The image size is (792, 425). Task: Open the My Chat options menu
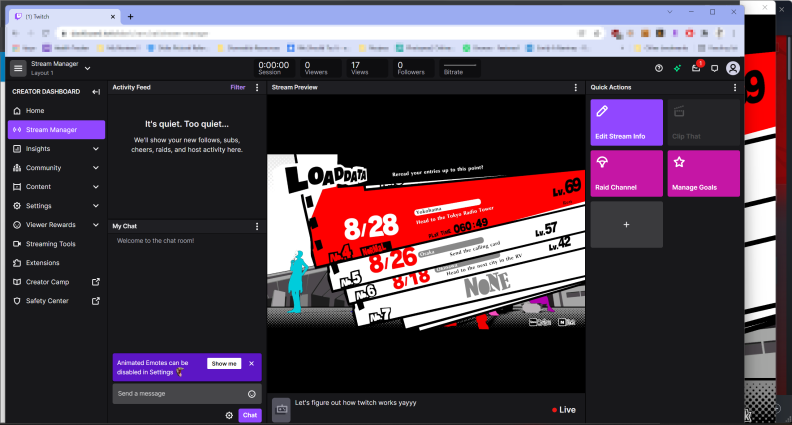click(257, 226)
